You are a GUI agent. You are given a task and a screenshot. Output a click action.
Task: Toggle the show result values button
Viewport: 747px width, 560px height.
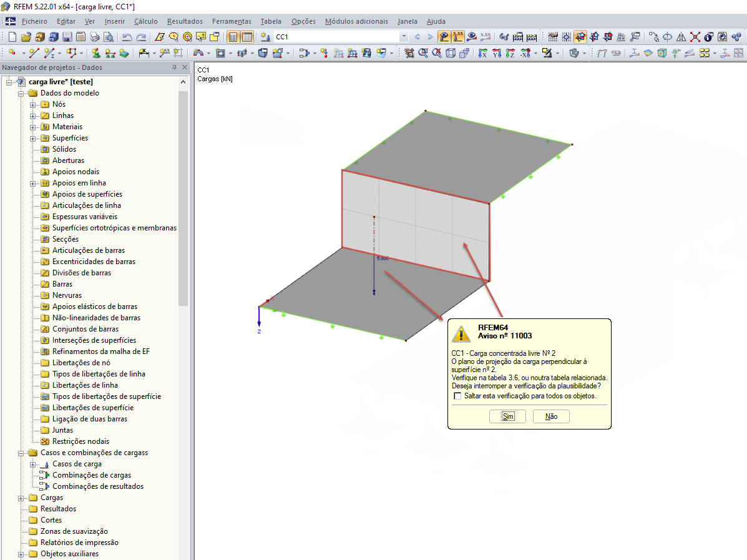pos(486,37)
